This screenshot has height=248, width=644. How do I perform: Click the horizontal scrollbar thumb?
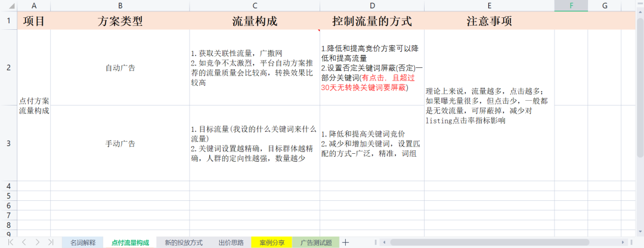click(x=489, y=242)
